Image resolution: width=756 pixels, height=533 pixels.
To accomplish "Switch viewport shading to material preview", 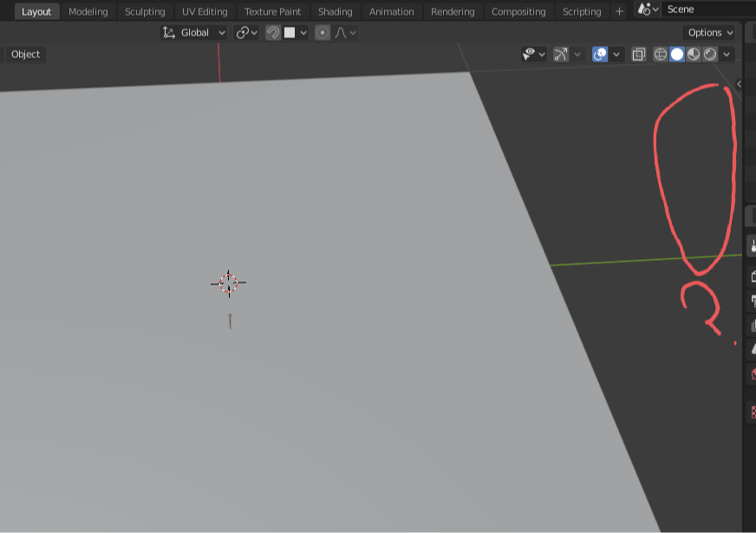I will coord(693,54).
